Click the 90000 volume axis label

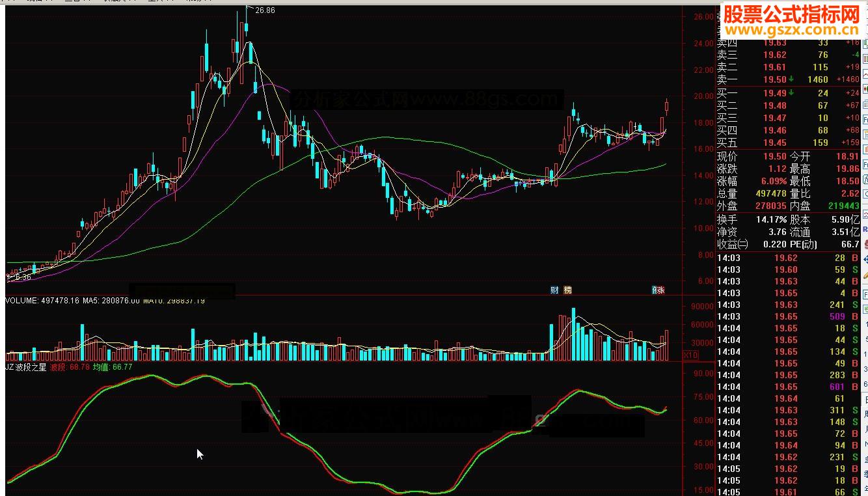point(702,307)
